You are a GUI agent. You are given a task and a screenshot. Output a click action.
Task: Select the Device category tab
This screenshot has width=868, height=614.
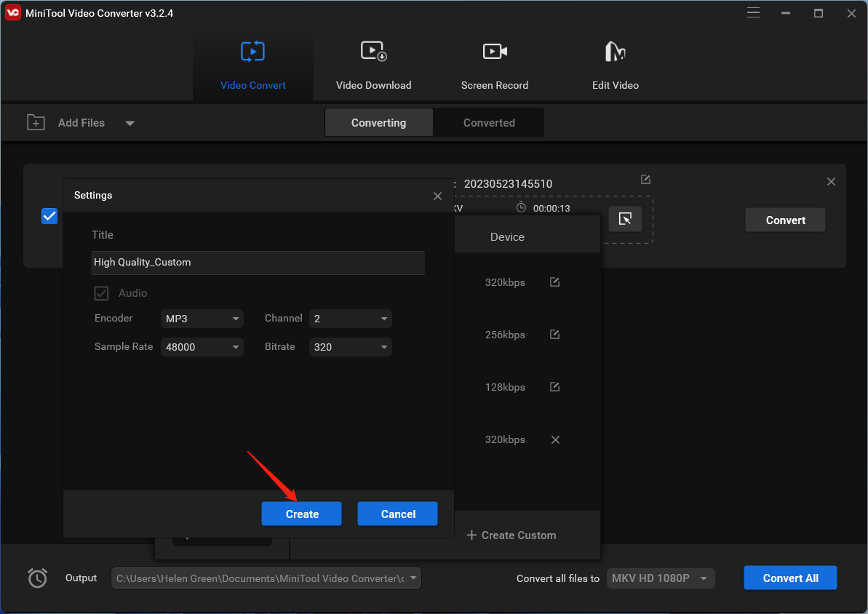tap(507, 236)
